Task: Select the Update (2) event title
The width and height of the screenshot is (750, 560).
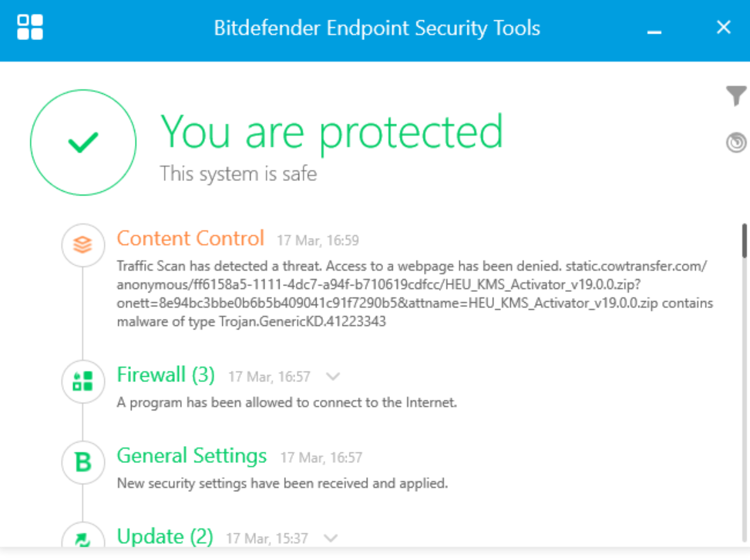Action: pos(165,536)
